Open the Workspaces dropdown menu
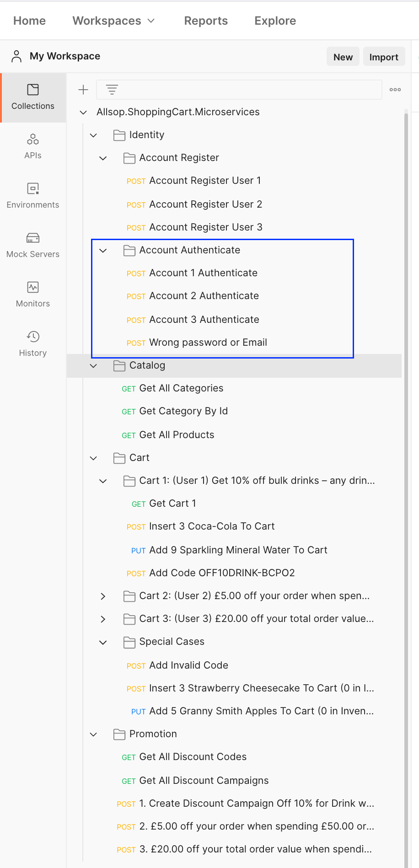Screen dimensions: 419x868 [114, 21]
